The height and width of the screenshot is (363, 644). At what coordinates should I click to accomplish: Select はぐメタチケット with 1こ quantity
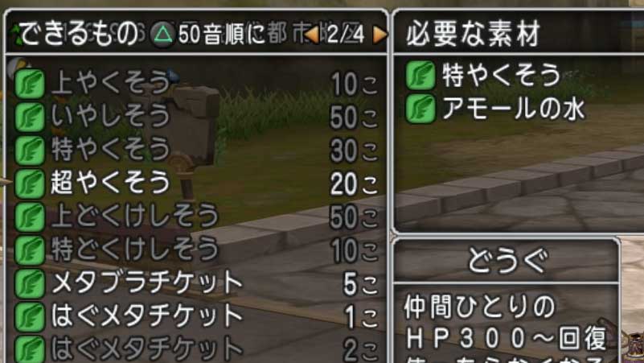(196, 316)
